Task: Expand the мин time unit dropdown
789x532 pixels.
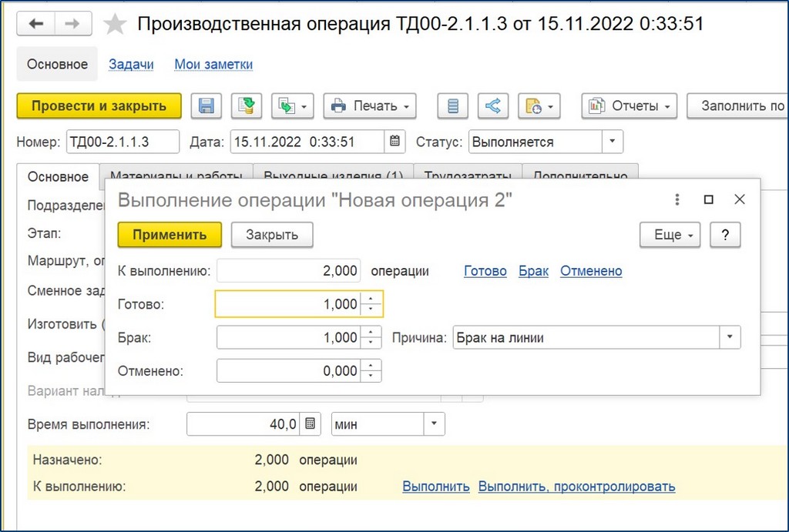Action: tap(434, 423)
